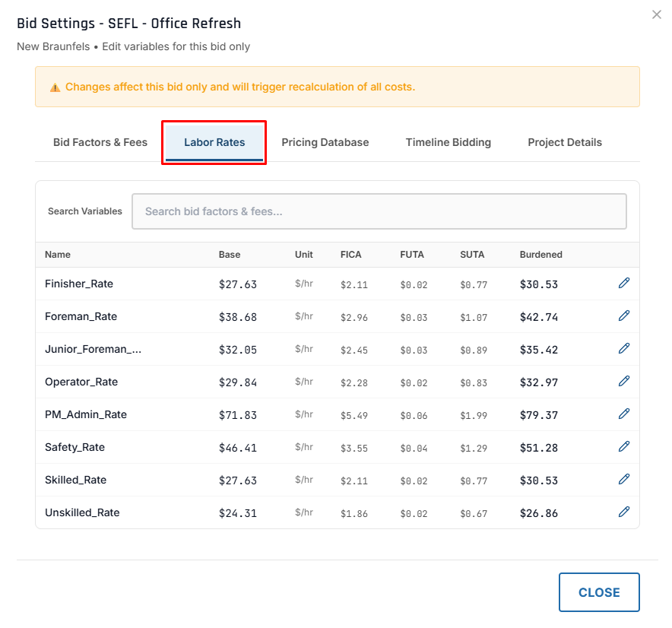Go to the Timeline Bidding tab
672x628 pixels.
[x=449, y=142]
